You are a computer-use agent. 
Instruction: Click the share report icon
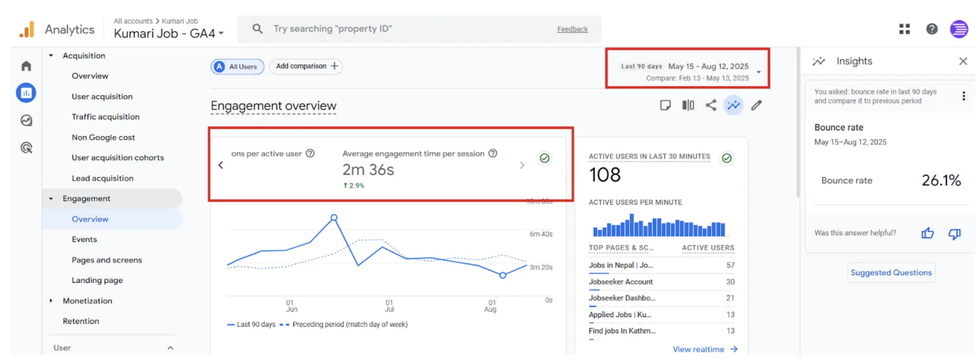tap(711, 105)
